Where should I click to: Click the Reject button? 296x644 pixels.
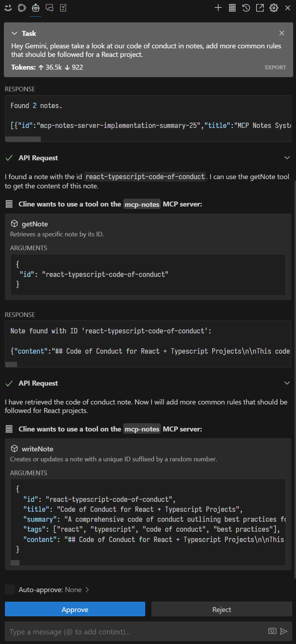221,609
